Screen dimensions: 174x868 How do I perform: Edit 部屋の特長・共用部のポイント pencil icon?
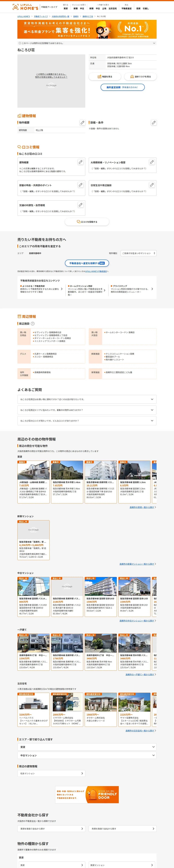click(x=80, y=185)
